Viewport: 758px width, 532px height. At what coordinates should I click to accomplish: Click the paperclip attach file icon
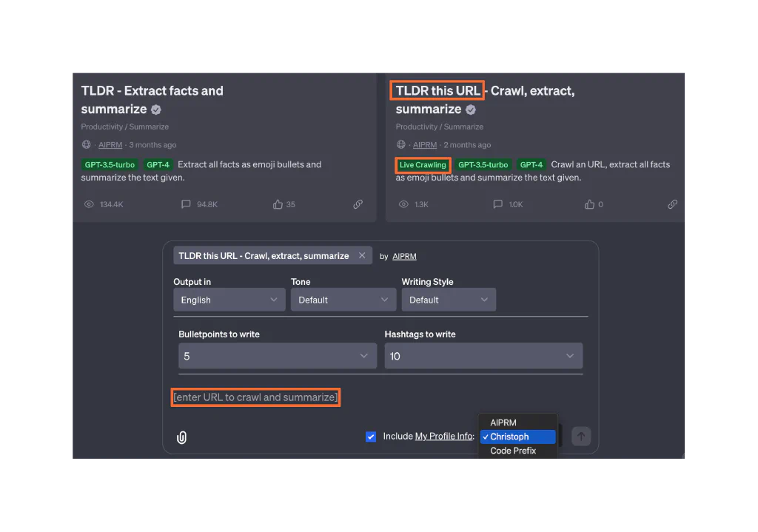pos(181,437)
